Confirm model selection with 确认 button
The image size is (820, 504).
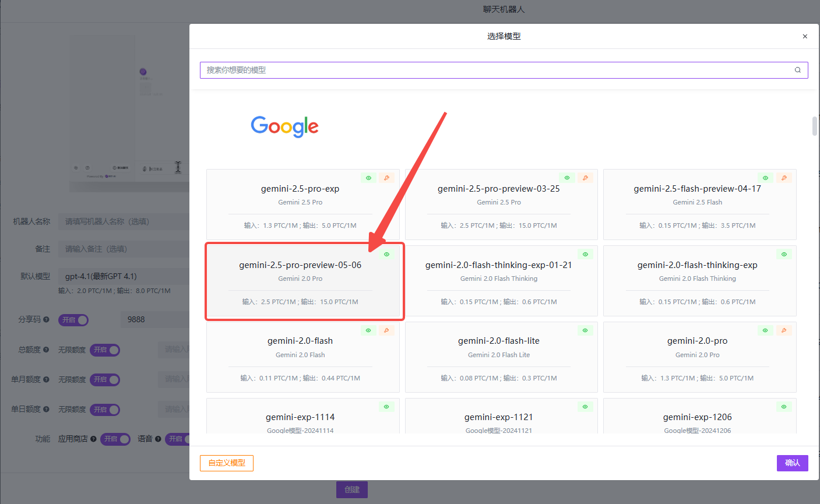(793, 463)
